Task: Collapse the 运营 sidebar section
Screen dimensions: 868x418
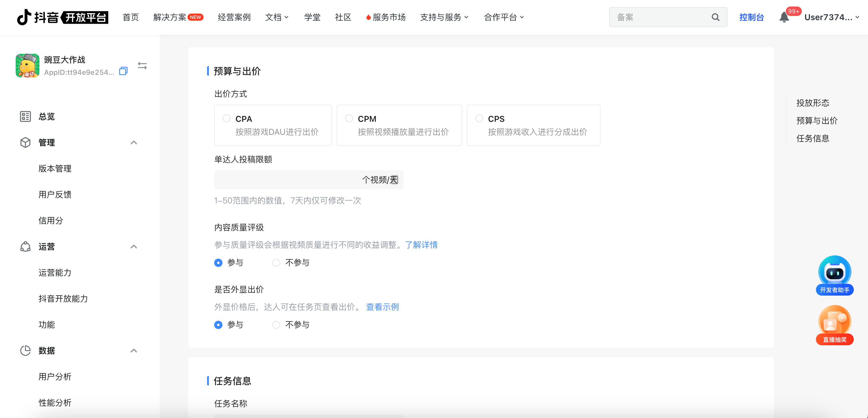Action: pyautogui.click(x=134, y=247)
